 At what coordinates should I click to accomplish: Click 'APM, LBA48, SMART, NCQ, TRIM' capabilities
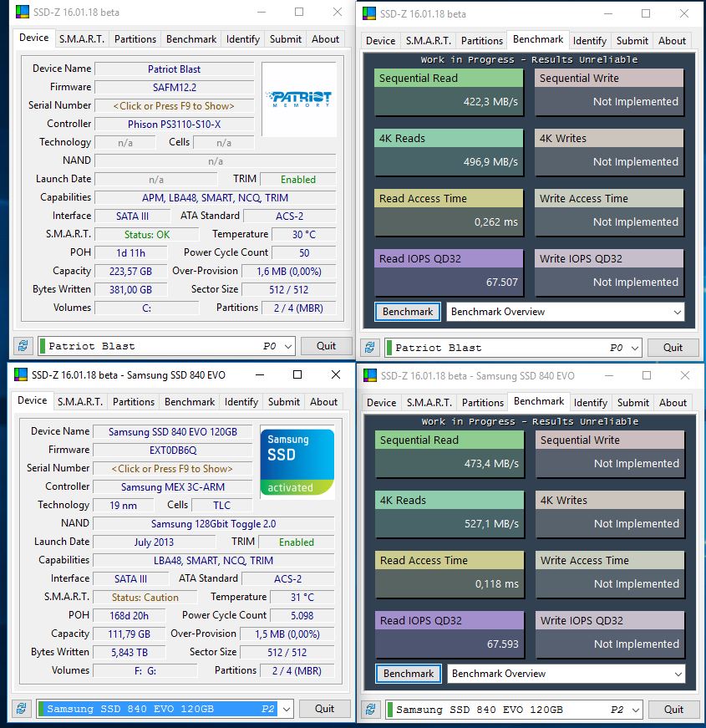pyautogui.click(x=216, y=198)
